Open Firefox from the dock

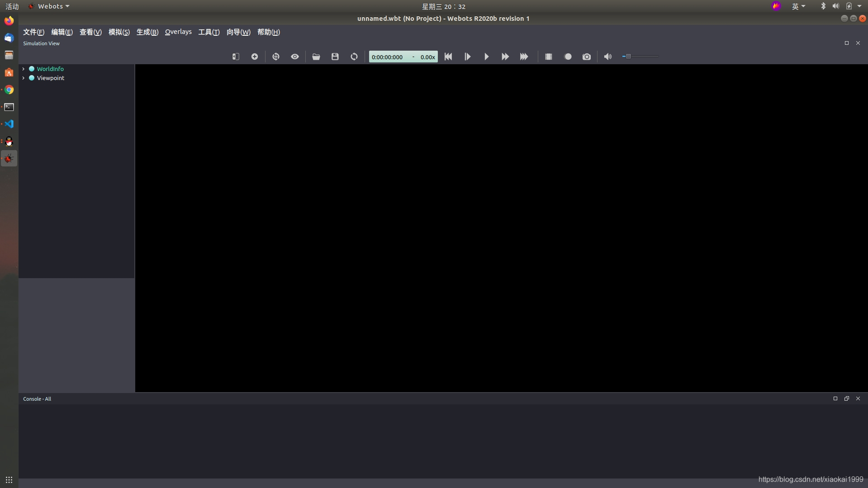9,21
